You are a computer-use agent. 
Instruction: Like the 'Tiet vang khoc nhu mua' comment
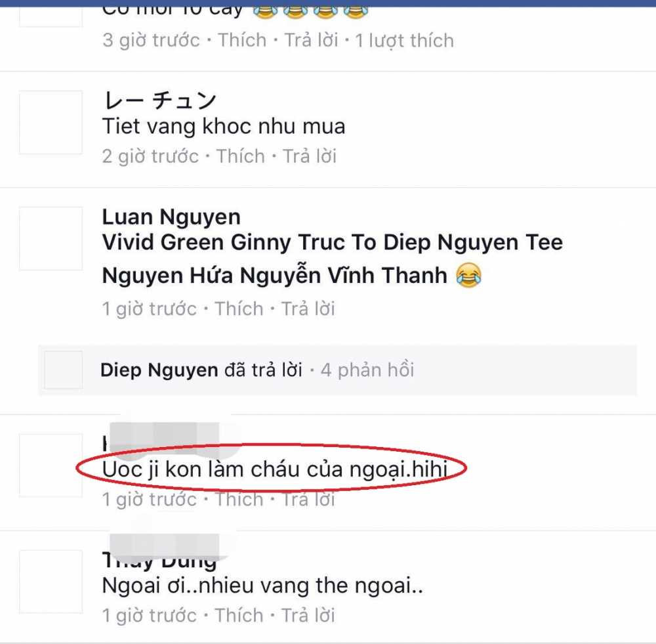[x=241, y=156]
